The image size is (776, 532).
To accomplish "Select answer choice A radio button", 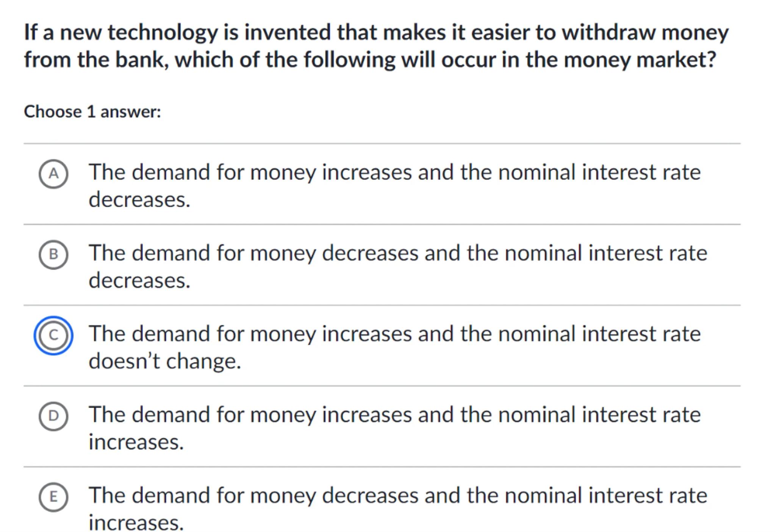I will click(53, 174).
